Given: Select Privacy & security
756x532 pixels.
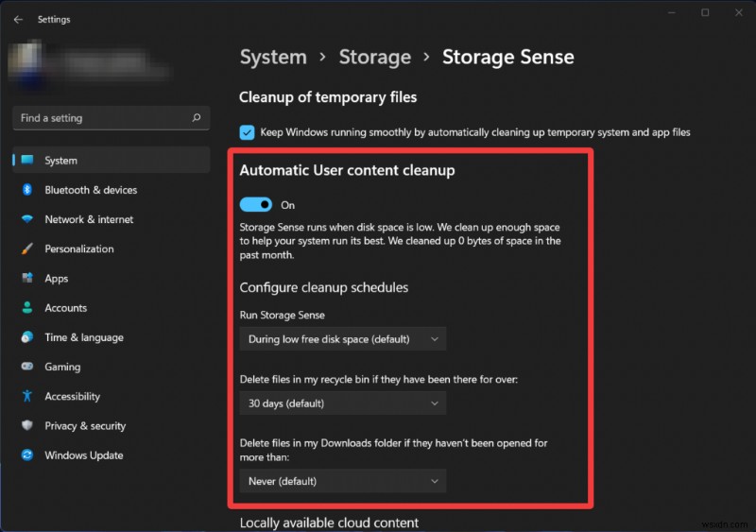Looking at the screenshot, I should coord(111,425).
